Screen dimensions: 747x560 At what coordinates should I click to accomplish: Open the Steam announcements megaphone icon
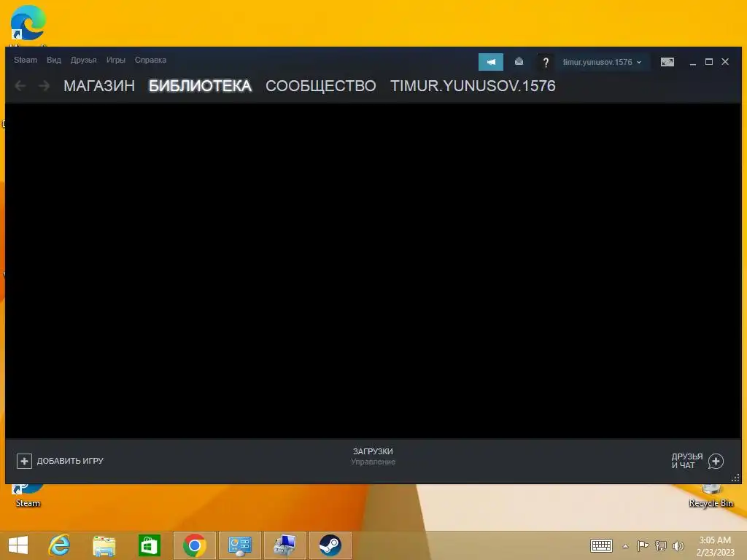491,62
